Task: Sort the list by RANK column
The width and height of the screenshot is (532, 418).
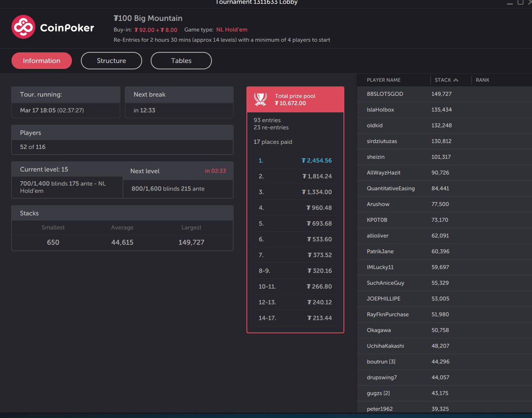Action: [x=482, y=80]
